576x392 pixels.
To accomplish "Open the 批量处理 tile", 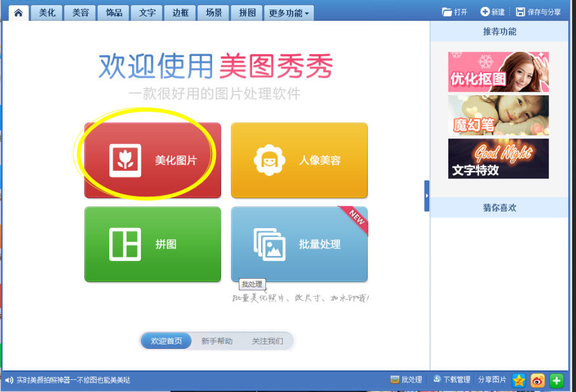I will coord(299,245).
